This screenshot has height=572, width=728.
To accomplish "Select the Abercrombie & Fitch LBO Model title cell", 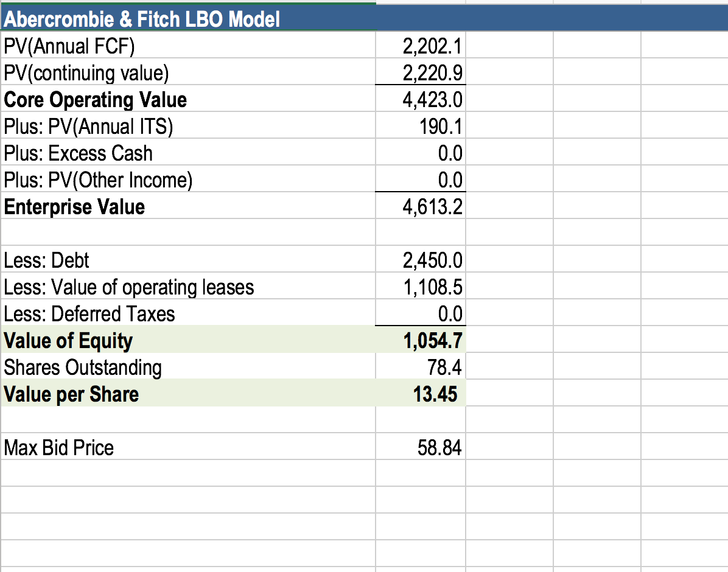I will (188, 19).
